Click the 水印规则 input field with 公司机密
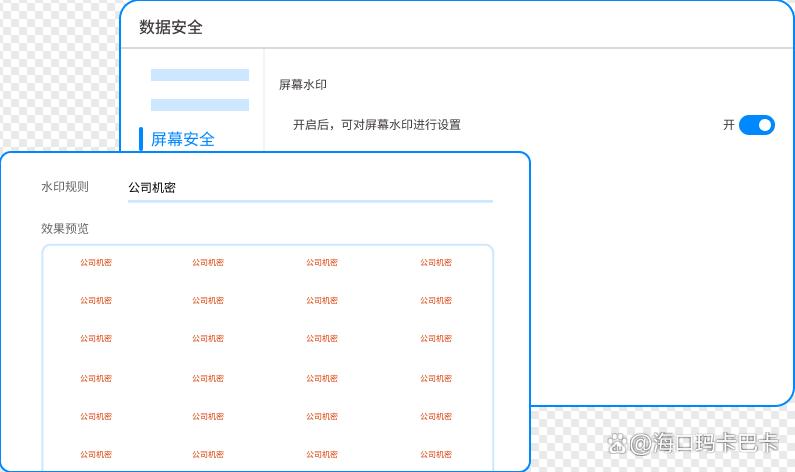This screenshot has width=795, height=472. click(x=310, y=187)
